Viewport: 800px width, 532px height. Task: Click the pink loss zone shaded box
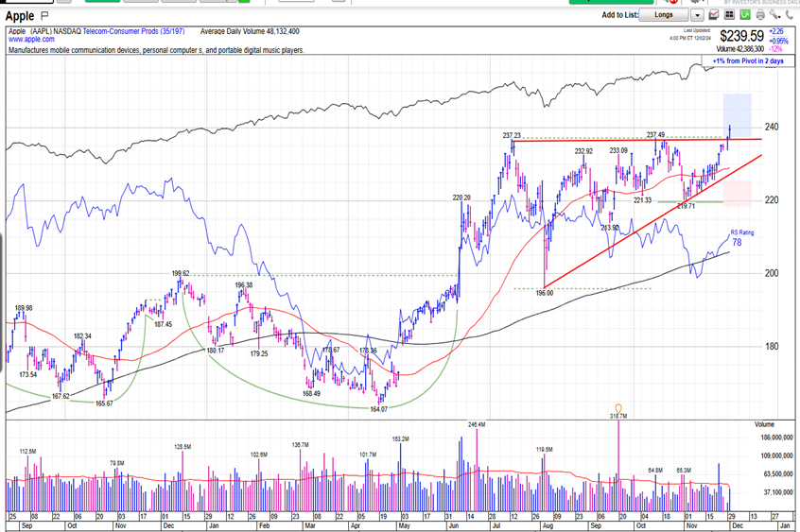coord(738,193)
